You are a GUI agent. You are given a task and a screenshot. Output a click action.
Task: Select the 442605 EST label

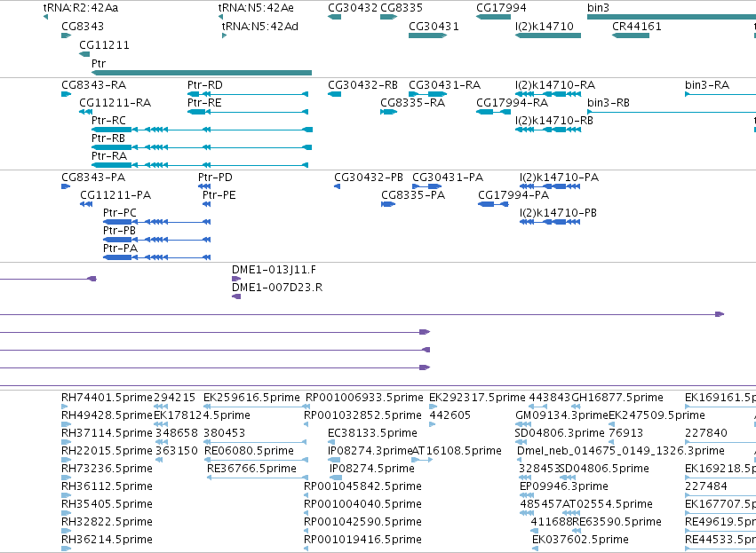point(450,415)
